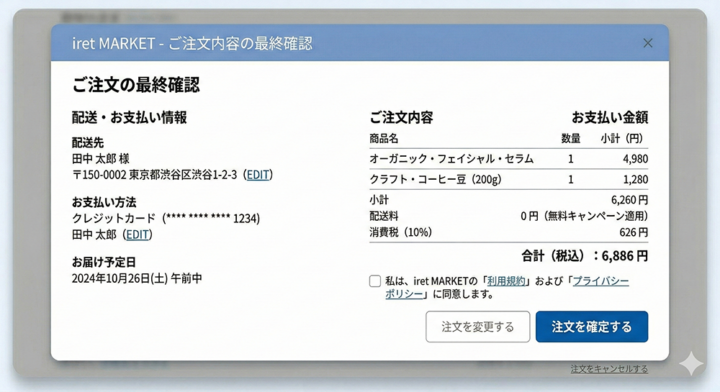The width and height of the screenshot is (720, 392).
Task: Click the 小計（円） column header
Action: click(x=622, y=139)
